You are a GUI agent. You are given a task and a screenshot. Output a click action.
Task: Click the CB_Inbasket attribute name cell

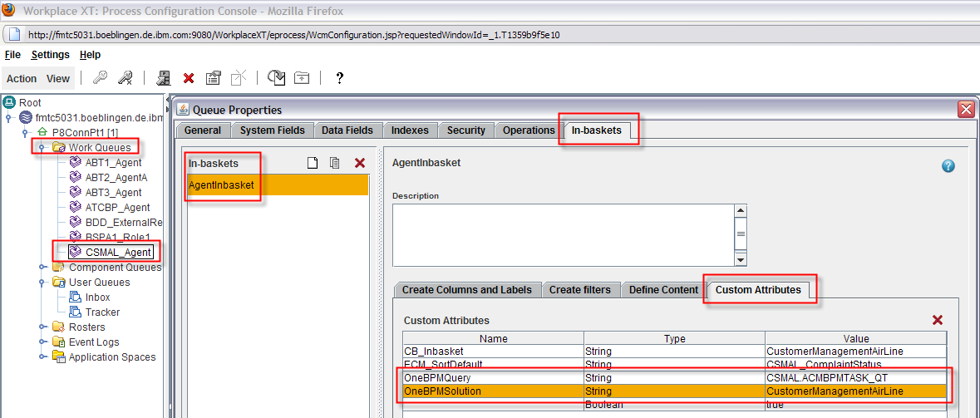pyautogui.click(x=493, y=352)
